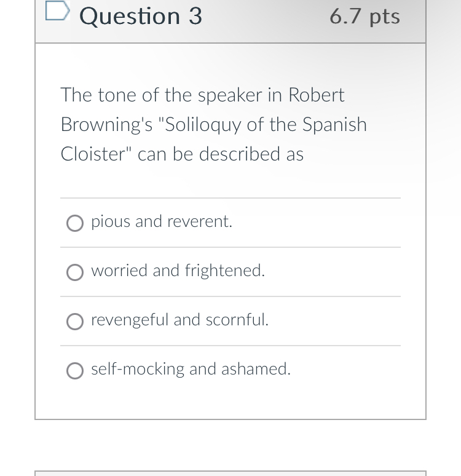Click the 'worried and frightened.' answer text

(x=178, y=271)
